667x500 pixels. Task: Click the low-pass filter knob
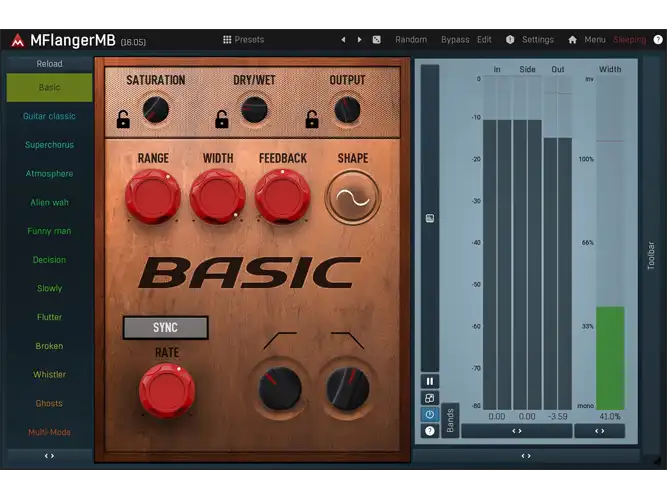click(348, 389)
